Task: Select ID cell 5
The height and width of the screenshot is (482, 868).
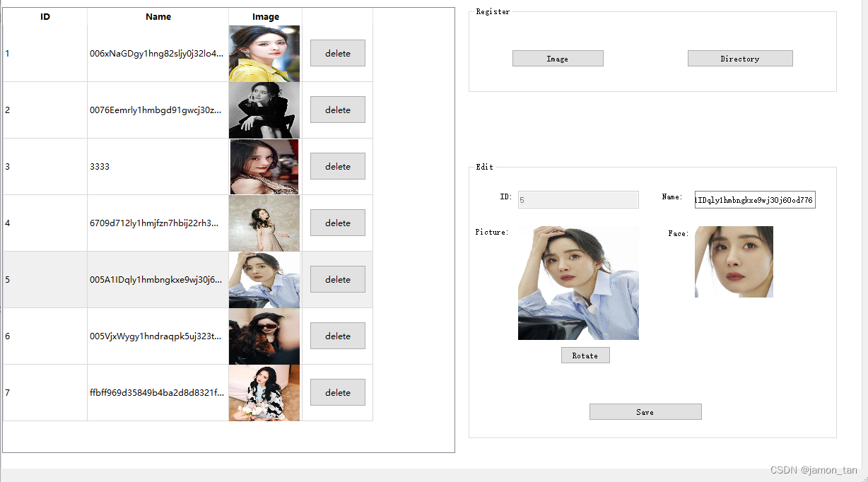Action: click(x=45, y=279)
